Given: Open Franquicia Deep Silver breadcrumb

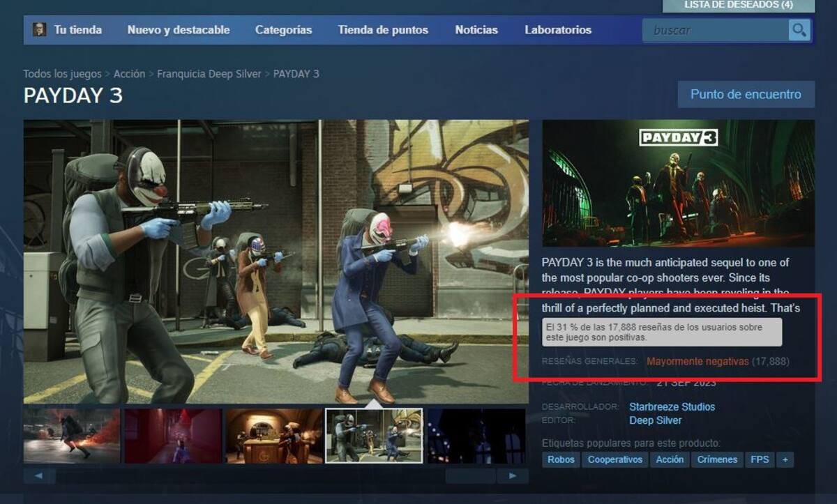Looking at the screenshot, I should click(x=209, y=74).
